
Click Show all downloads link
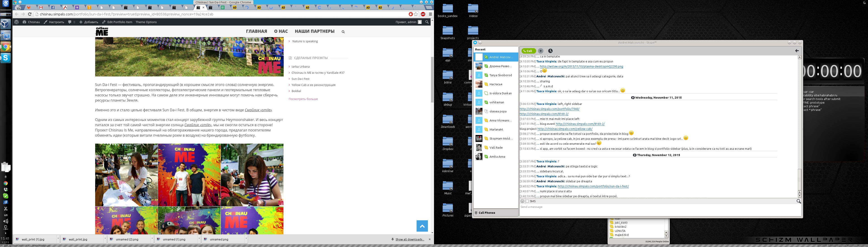[409, 239]
